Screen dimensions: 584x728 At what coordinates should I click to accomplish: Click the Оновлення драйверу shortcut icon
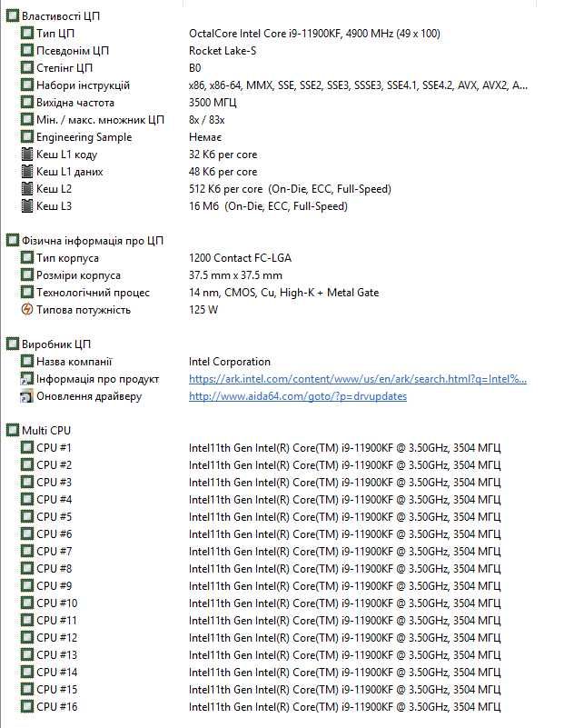pos(27,396)
